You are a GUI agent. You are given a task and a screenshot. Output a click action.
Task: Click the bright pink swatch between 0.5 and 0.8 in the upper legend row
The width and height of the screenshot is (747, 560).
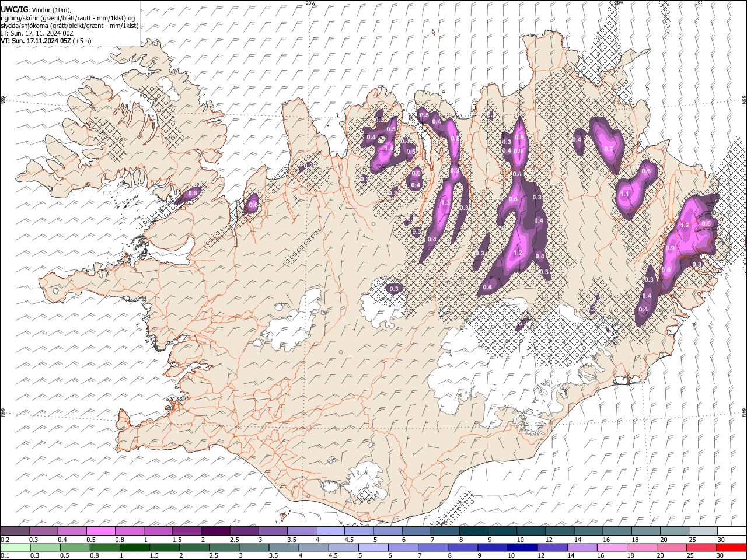pyautogui.click(x=101, y=531)
